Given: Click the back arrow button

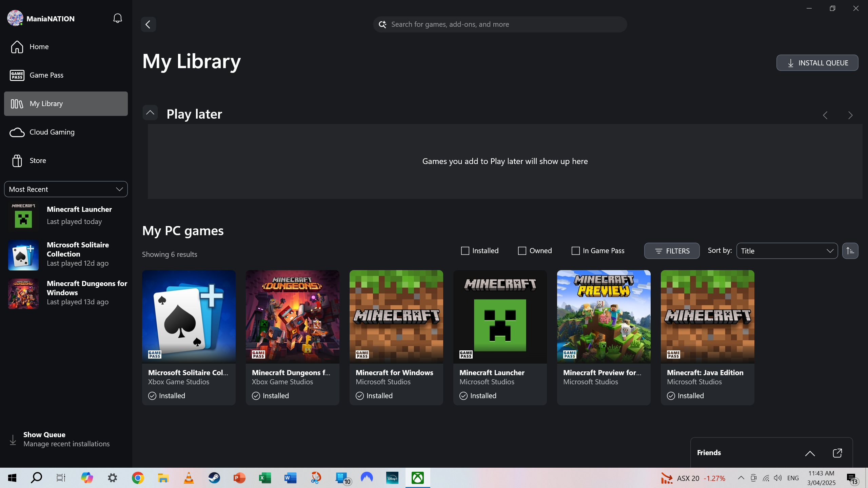Looking at the screenshot, I should [148, 24].
